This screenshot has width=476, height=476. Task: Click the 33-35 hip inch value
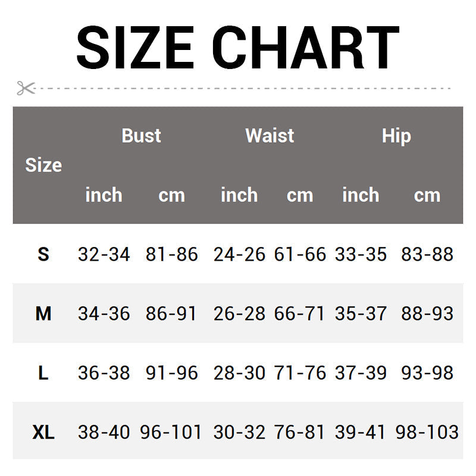coord(361,254)
